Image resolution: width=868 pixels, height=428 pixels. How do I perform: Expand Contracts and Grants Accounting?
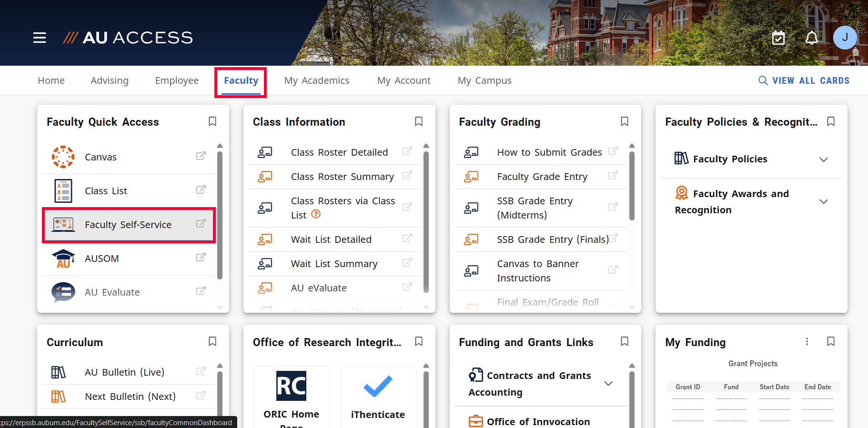click(608, 384)
